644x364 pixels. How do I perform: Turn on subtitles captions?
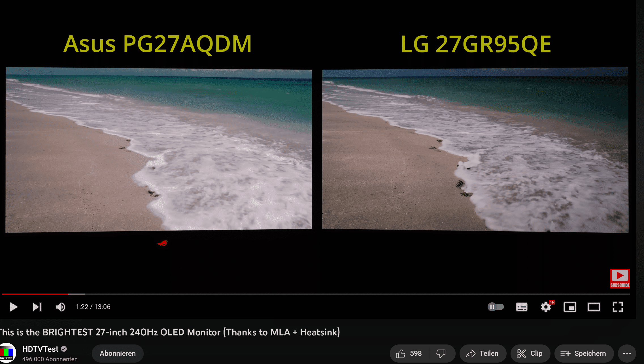pos(522,307)
